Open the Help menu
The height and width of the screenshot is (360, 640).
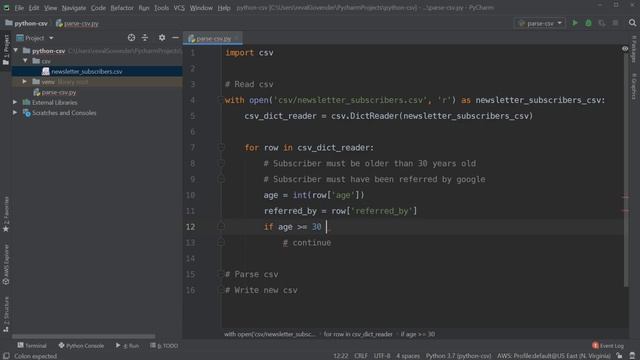(x=224, y=8)
